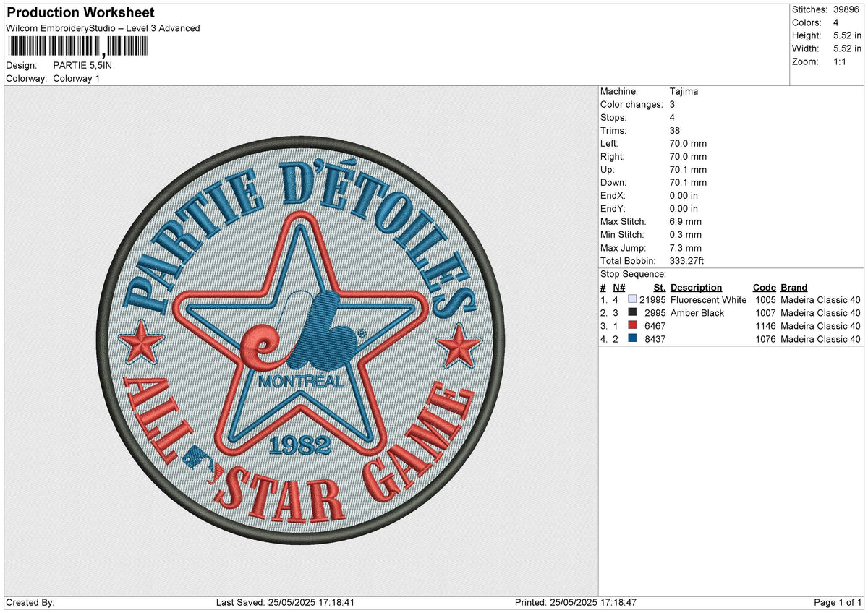Image resolution: width=868 pixels, height=613 pixels.
Task: Click the Right label in machine info
Action: [612, 156]
